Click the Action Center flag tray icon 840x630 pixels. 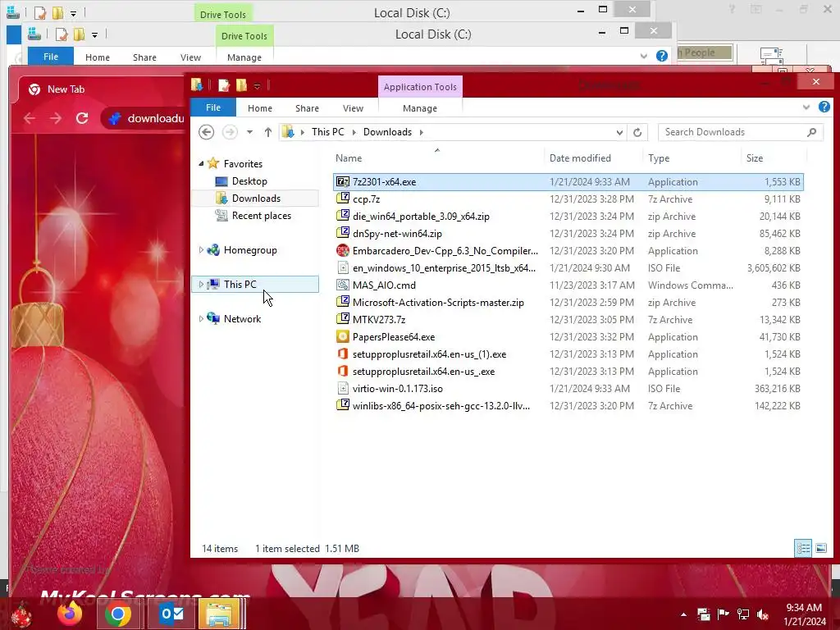[724, 614]
